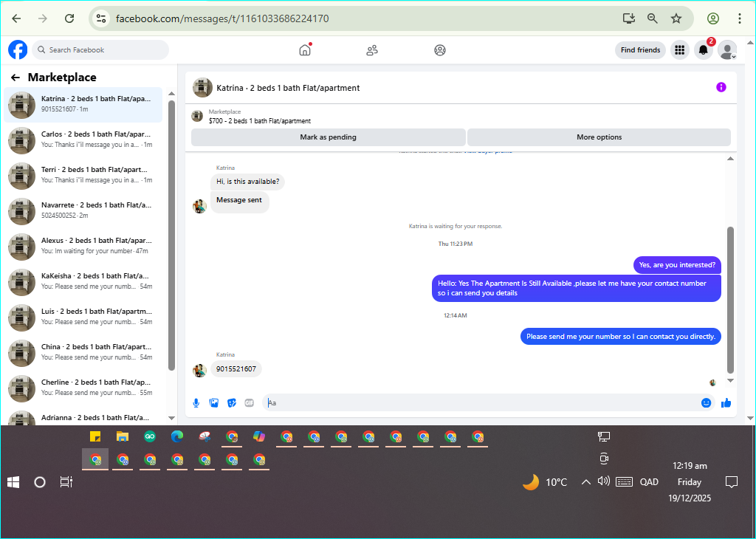Open Sticky Notes from the taskbar
This screenshot has width=756, height=539.
pyautogui.click(x=95, y=437)
